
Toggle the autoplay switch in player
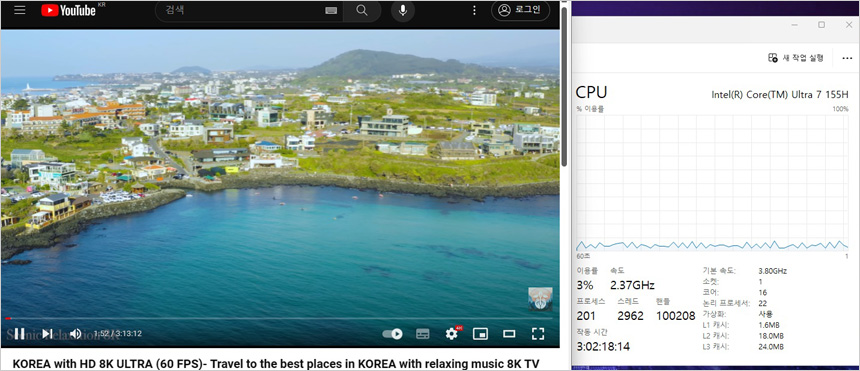point(393,334)
